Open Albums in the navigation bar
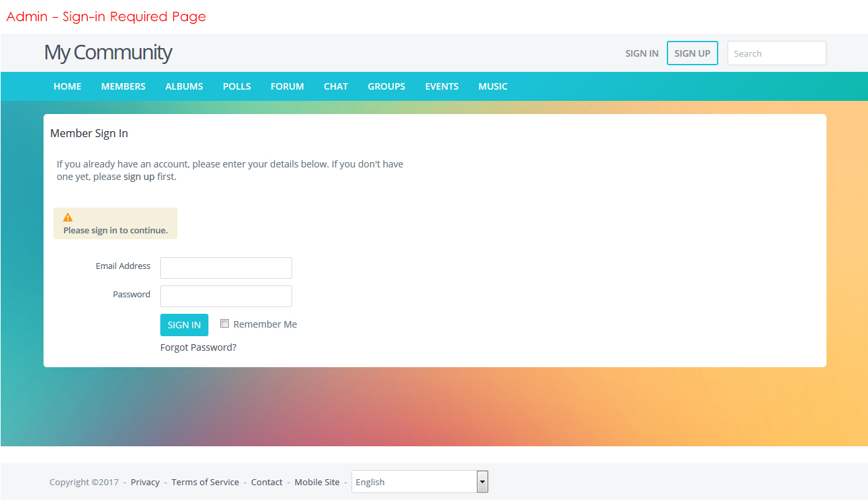Viewport: 868px width, 501px height. click(184, 86)
